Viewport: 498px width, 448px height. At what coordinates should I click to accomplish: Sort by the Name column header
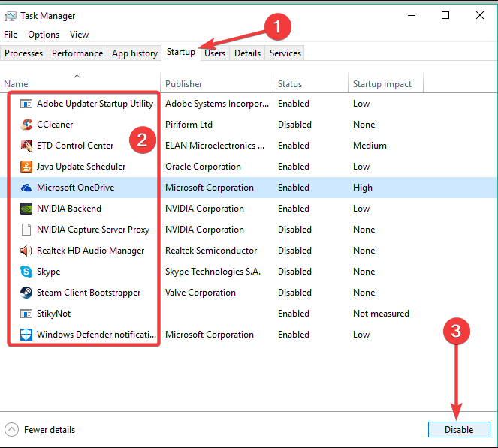80,84
